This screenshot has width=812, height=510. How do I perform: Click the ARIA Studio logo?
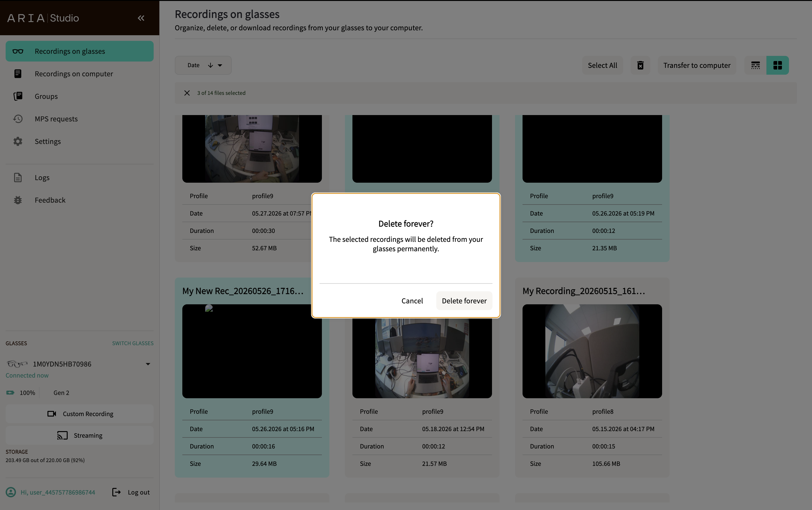tap(43, 18)
